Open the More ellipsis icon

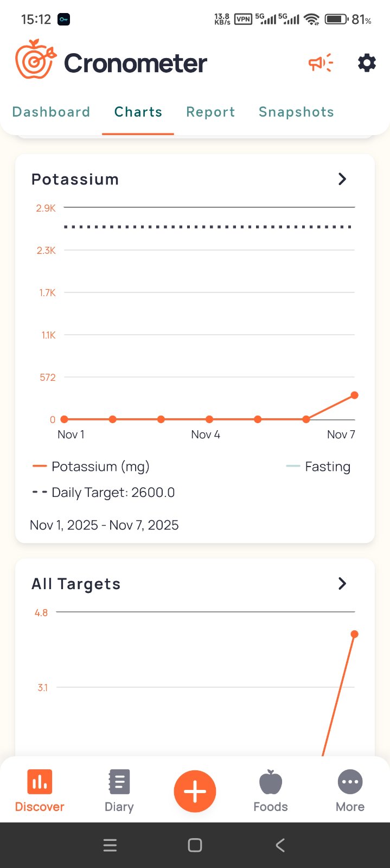click(350, 782)
